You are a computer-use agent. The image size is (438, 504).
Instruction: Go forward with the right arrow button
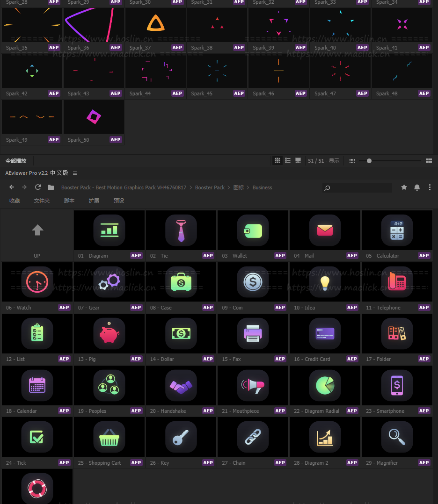click(24, 187)
